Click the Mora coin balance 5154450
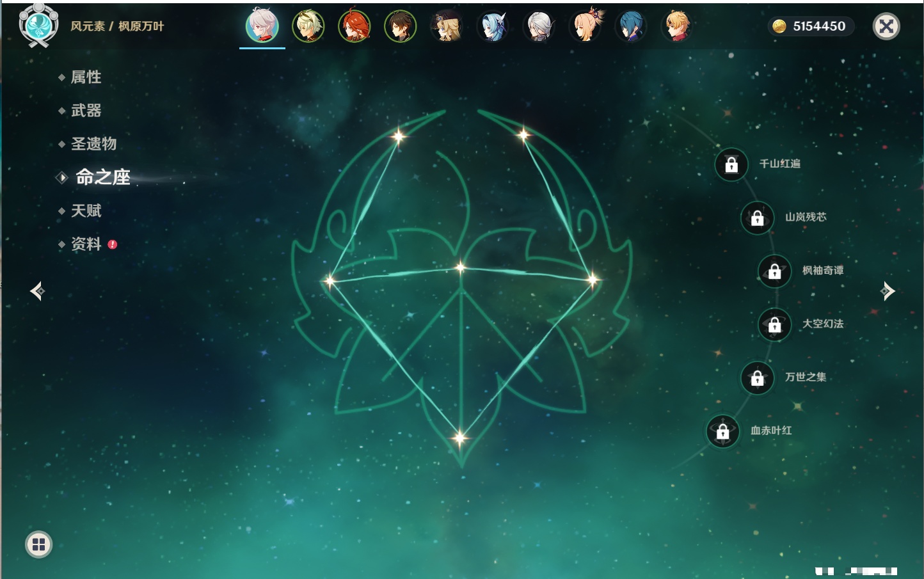Screen dimensions: 924x579 tap(811, 26)
